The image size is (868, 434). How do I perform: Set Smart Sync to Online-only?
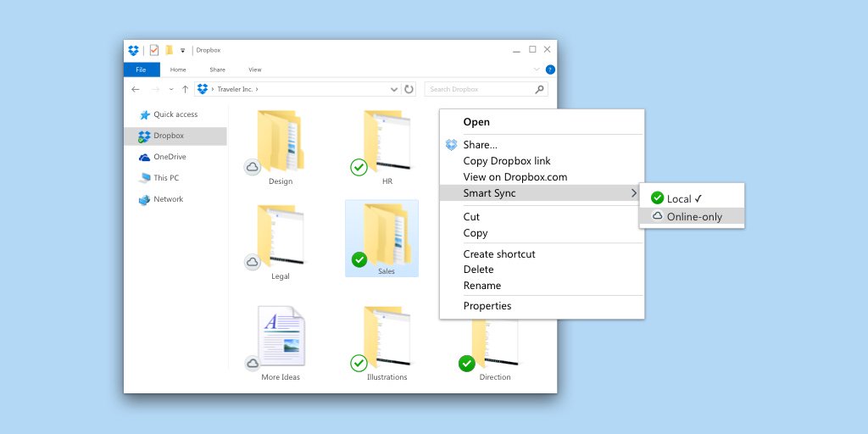tap(692, 216)
